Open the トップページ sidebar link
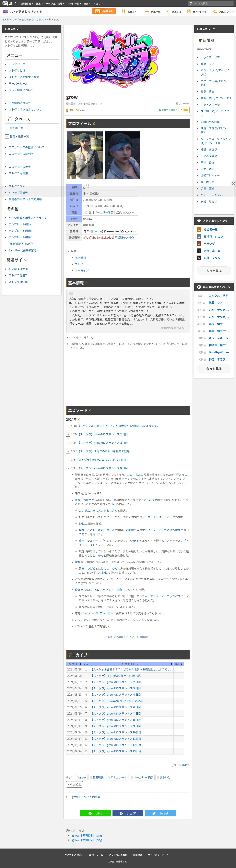The width and height of the screenshot is (236, 868). 17,64
